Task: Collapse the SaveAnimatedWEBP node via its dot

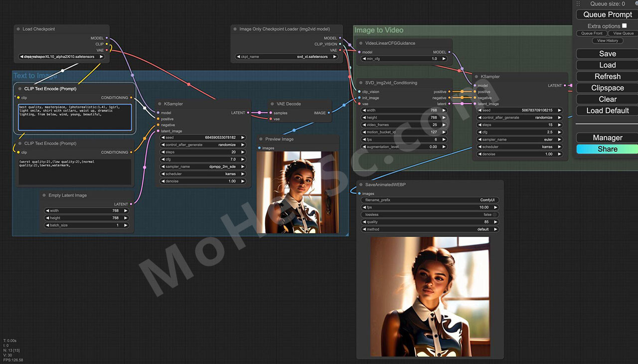Action: point(360,185)
